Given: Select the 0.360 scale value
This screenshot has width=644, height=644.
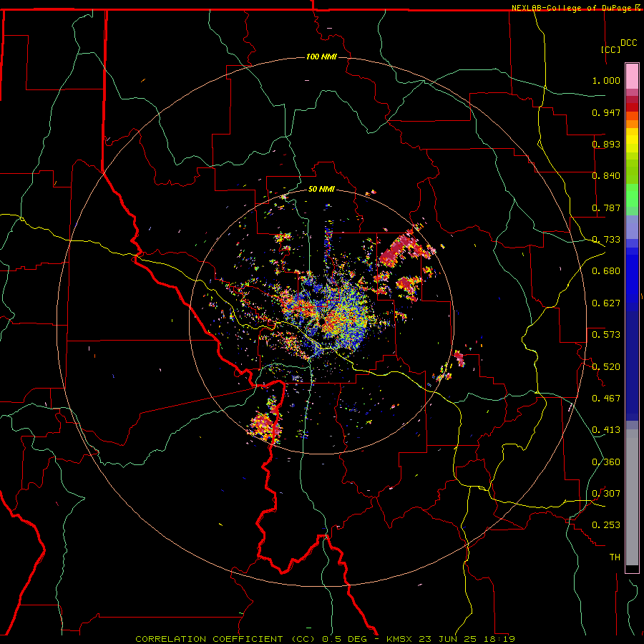Looking at the screenshot, I should (606, 462).
